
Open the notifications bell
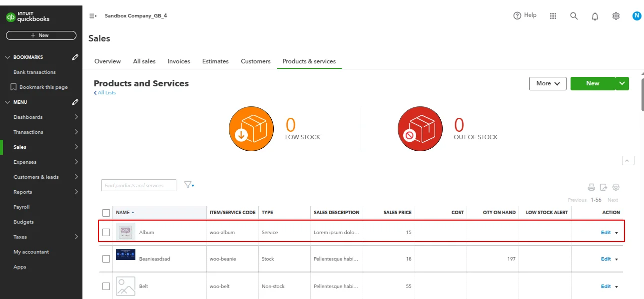click(595, 16)
